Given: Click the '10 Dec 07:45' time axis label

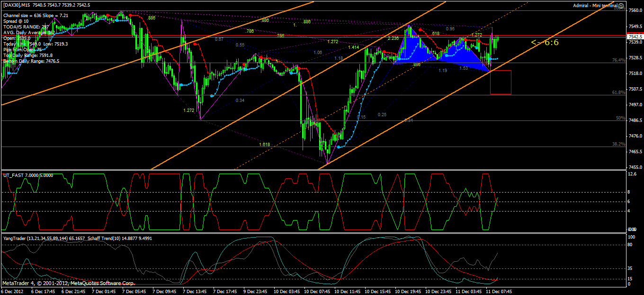Looking at the screenshot, I should [x=317, y=291].
